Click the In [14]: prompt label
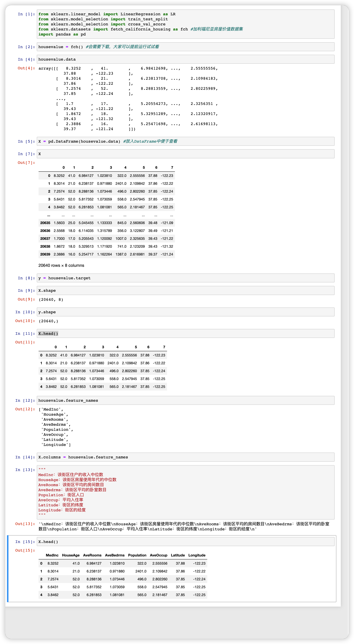 25,457
